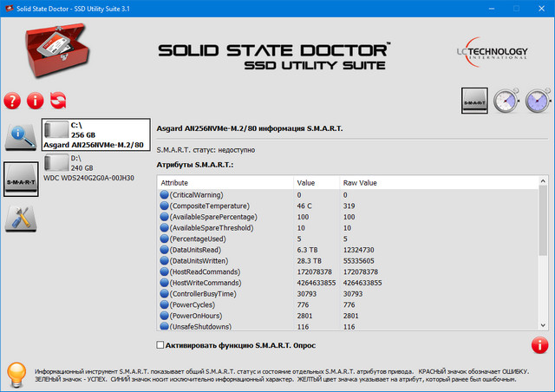
Task: Open the red info icon near help
Action: 36,101
